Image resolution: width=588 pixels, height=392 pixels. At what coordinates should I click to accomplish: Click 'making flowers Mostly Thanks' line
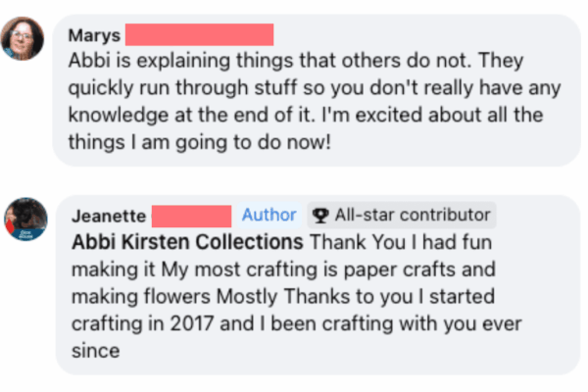point(282,295)
